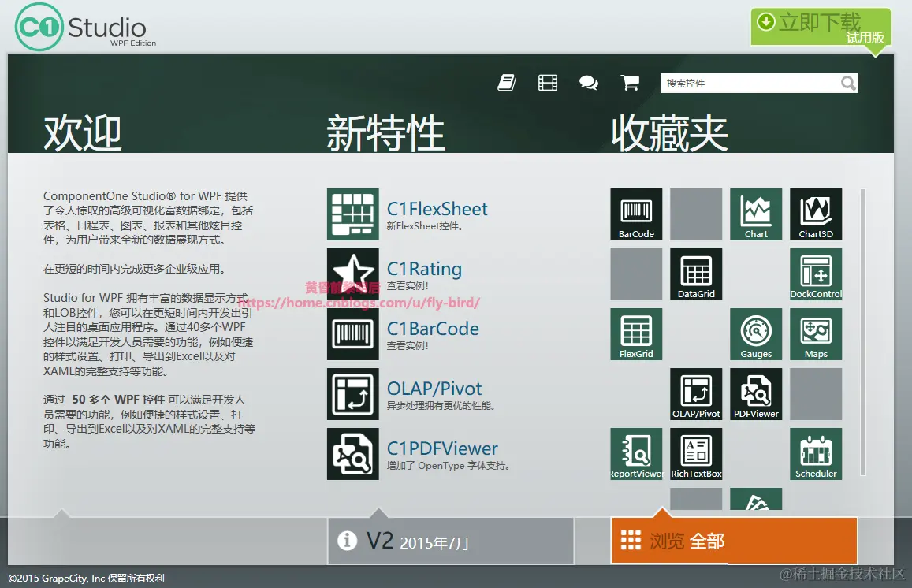
Task: Open the OLAP/Pivot icon in 新特性
Action: tap(352, 394)
